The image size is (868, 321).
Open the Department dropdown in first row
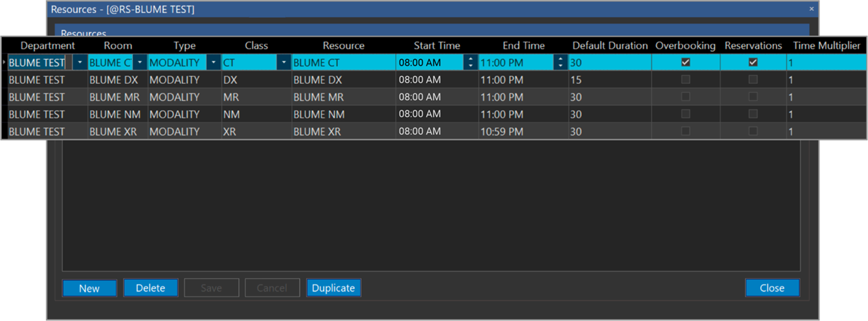coord(80,62)
